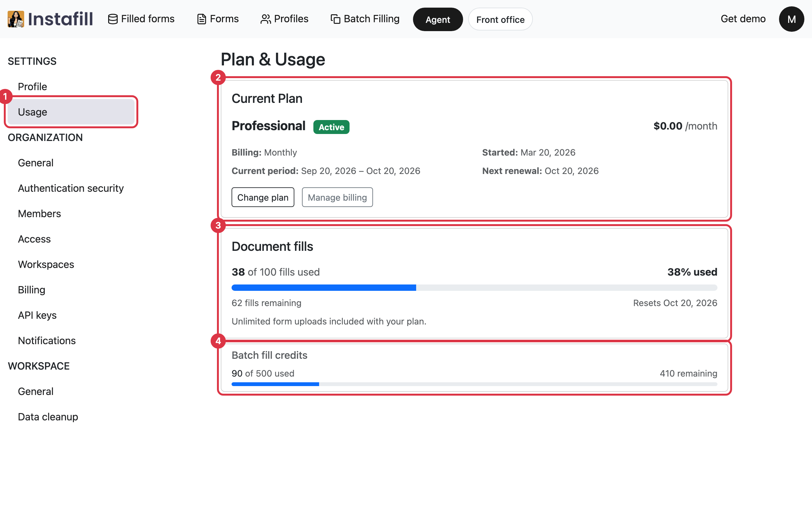Go to Members settings
This screenshot has width=812, height=508.
tap(71, 214)
